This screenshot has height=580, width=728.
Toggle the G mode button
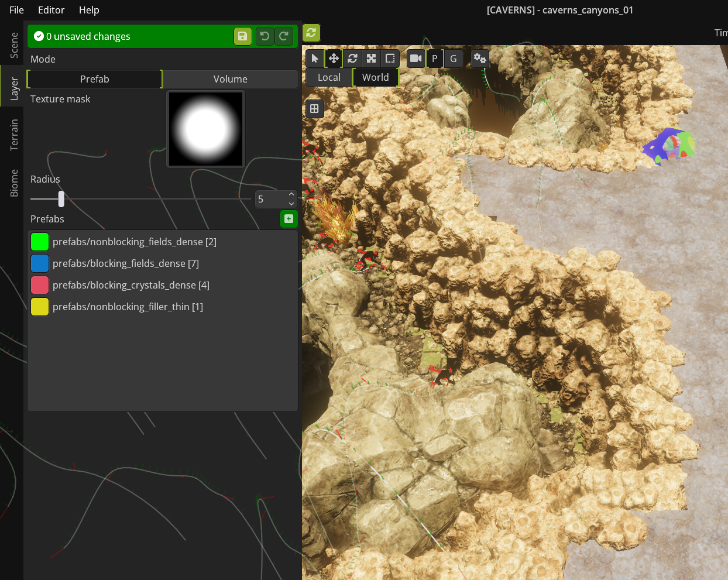[453, 58]
